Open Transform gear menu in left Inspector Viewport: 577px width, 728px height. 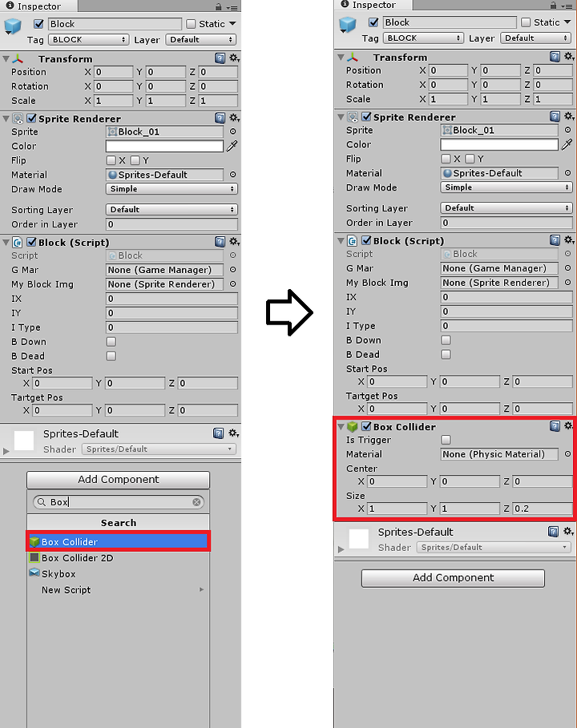[x=234, y=58]
